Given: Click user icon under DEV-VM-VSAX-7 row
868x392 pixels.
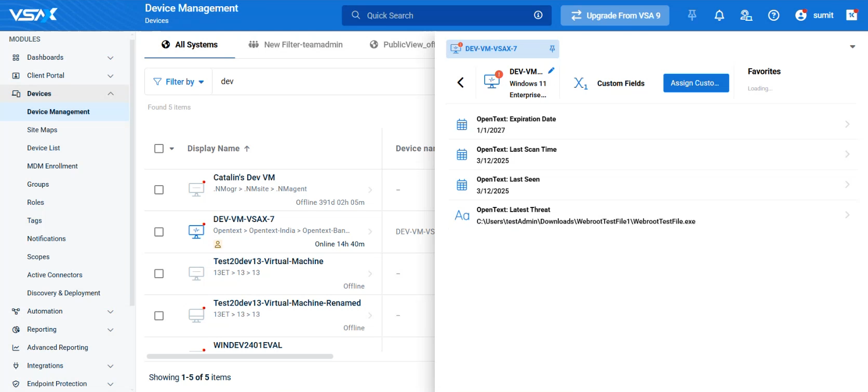Looking at the screenshot, I should point(218,244).
